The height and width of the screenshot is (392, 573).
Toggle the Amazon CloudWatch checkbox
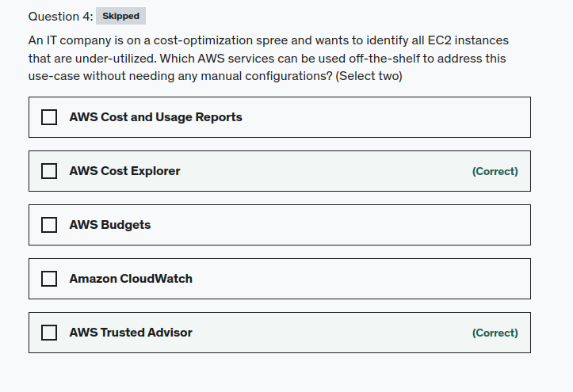pyautogui.click(x=49, y=279)
